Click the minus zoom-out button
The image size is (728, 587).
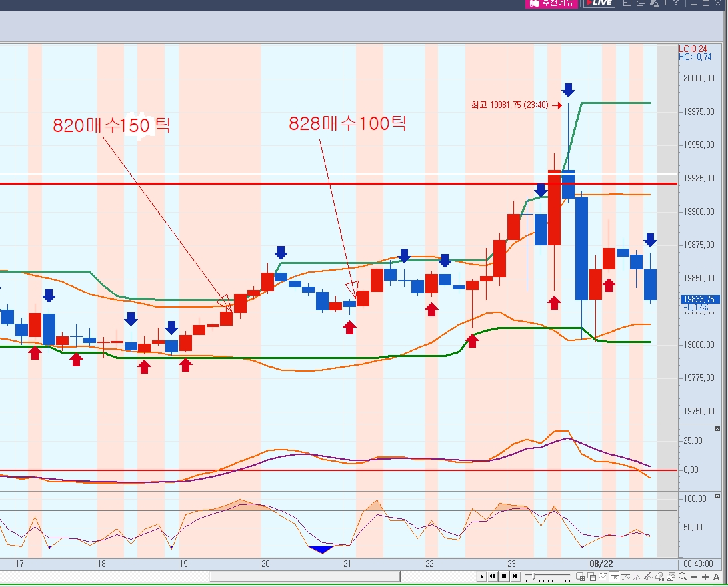693,577
